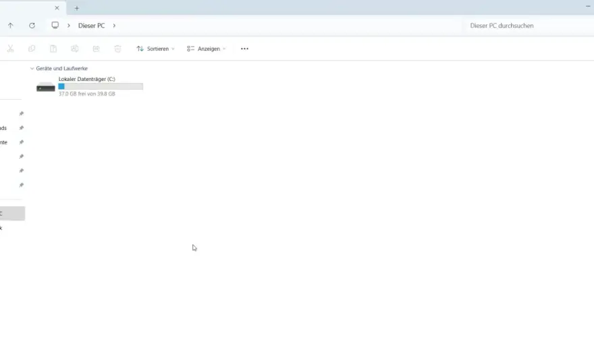Viewport: 594px width, 364px height.
Task: Expand chevron after Dieser PC breadcrumb
Action: [x=114, y=26]
